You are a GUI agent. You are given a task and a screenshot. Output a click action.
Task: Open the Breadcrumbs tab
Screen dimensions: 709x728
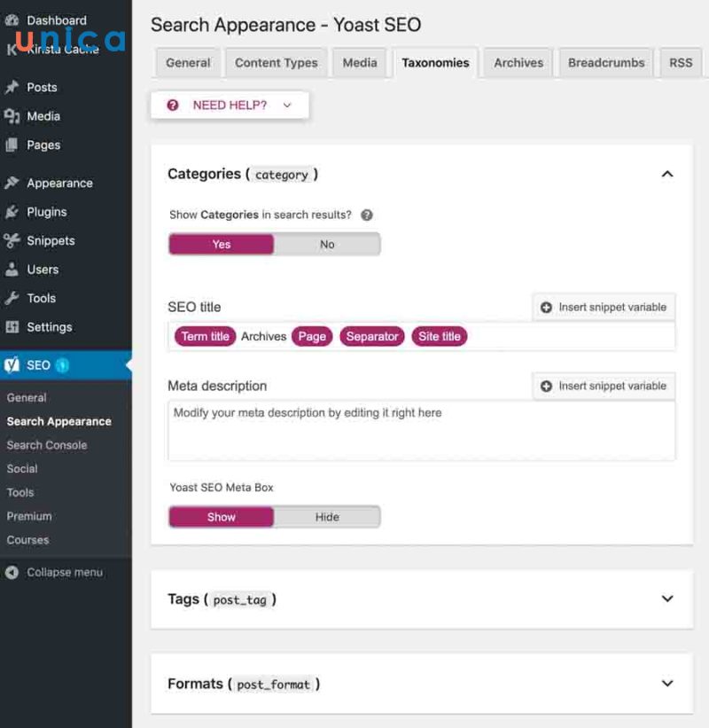(606, 63)
